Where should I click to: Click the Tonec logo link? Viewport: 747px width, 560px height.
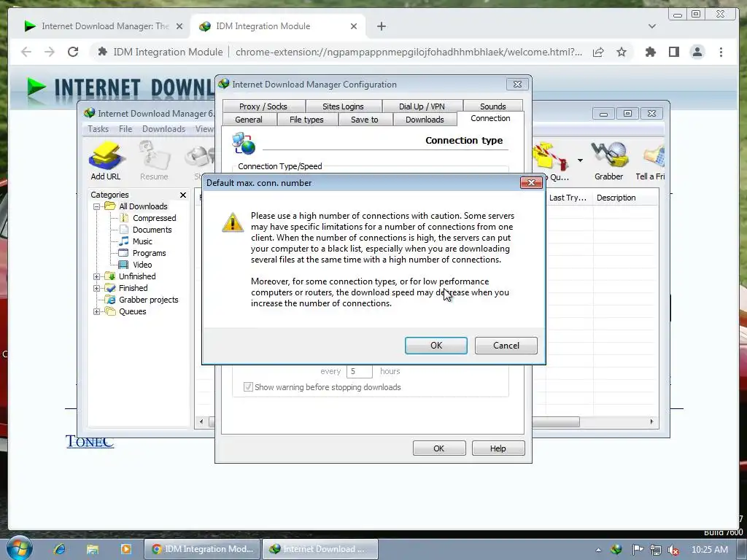tap(90, 441)
